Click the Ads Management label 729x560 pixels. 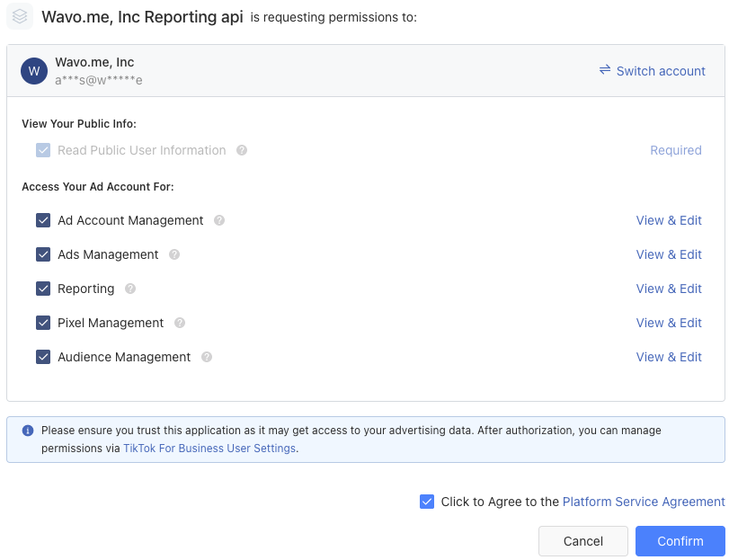pos(108,254)
